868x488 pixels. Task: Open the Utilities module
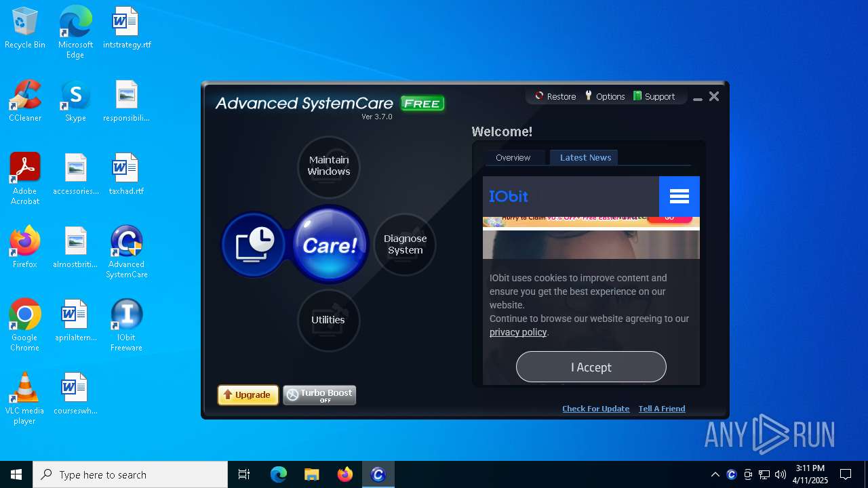click(x=328, y=320)
